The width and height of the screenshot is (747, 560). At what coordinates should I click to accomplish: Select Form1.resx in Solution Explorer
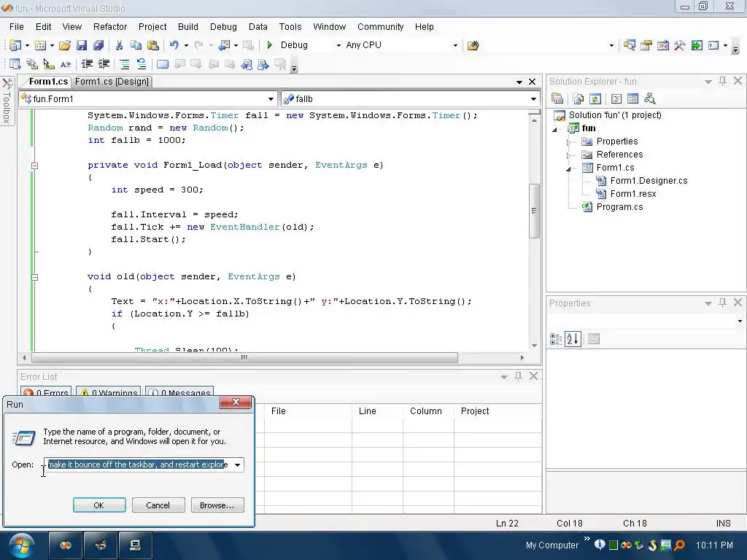point(633,194)
